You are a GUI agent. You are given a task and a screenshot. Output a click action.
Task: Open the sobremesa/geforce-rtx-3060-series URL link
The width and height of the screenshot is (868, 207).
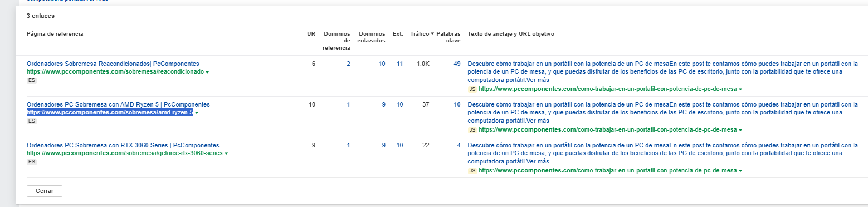click(x=124, y=153)
